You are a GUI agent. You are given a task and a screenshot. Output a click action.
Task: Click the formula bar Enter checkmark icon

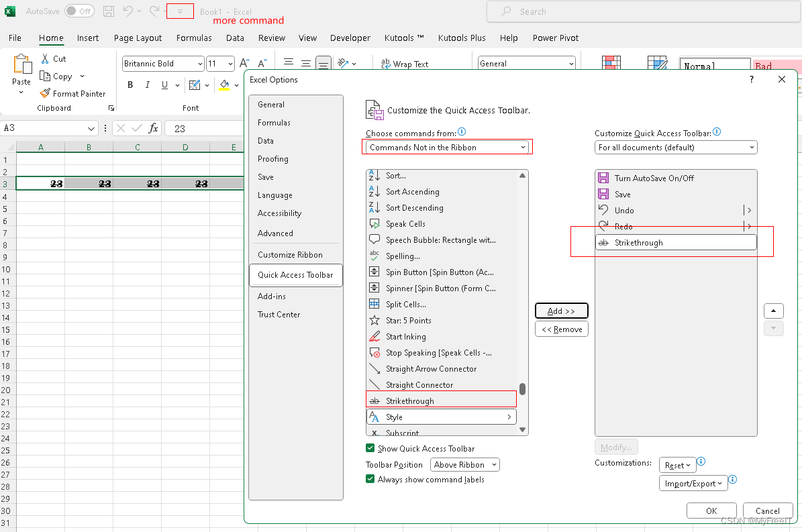(136, 128)
